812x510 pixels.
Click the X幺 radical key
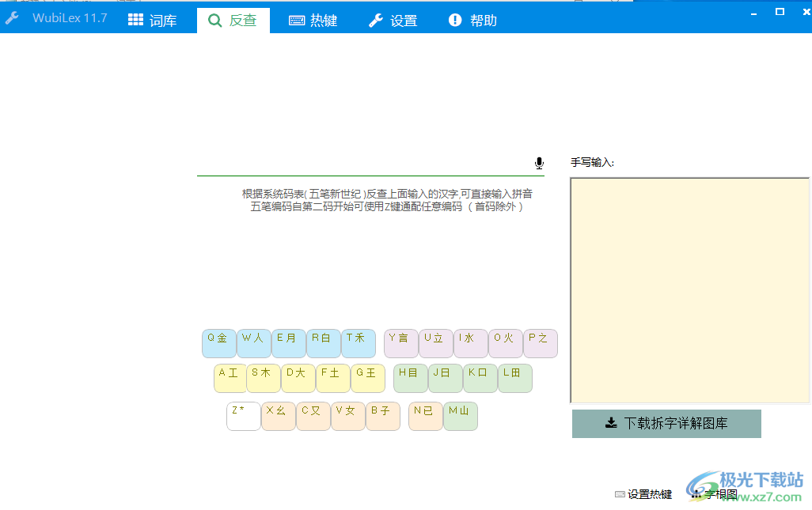coord(278,417)
